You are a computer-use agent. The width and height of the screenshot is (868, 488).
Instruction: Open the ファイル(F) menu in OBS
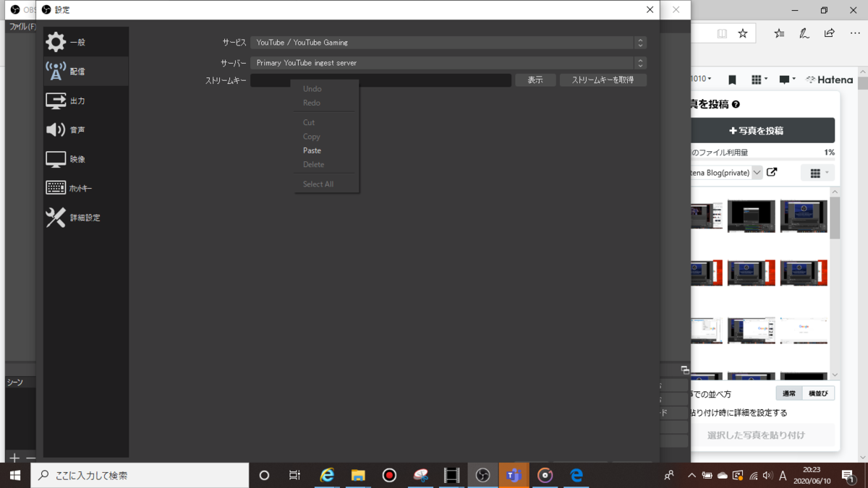coord(22,27)
